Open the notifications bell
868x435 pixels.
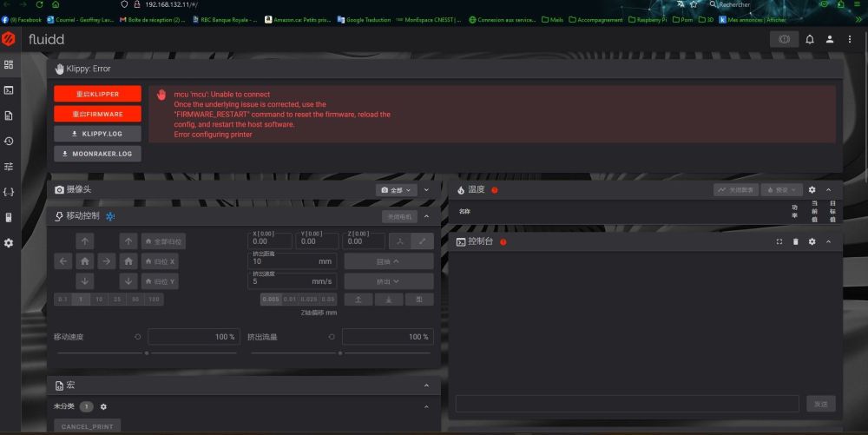[x=809, y=39]
